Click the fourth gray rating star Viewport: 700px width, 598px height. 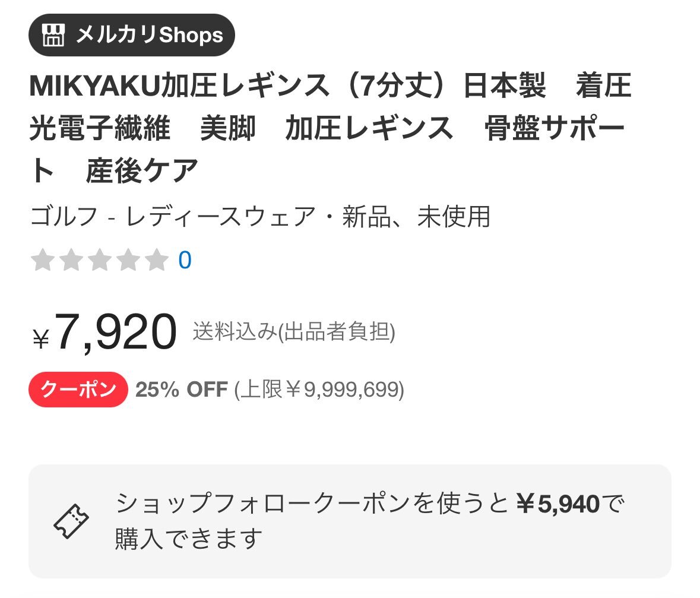click(x=128, y=260)
